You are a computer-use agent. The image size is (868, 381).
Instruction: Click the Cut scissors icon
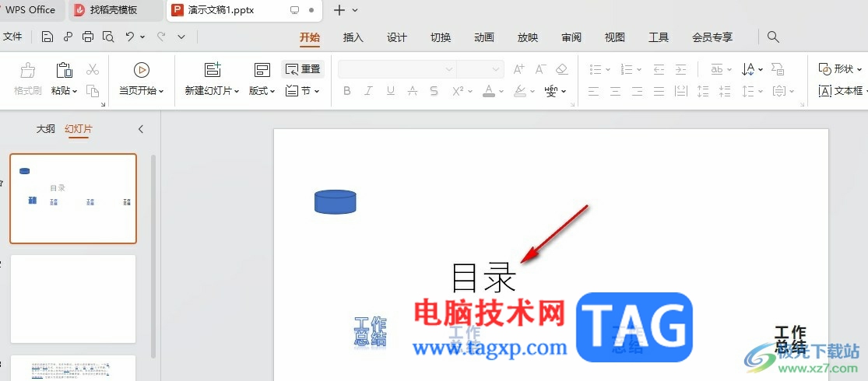(x=93, y=70)
